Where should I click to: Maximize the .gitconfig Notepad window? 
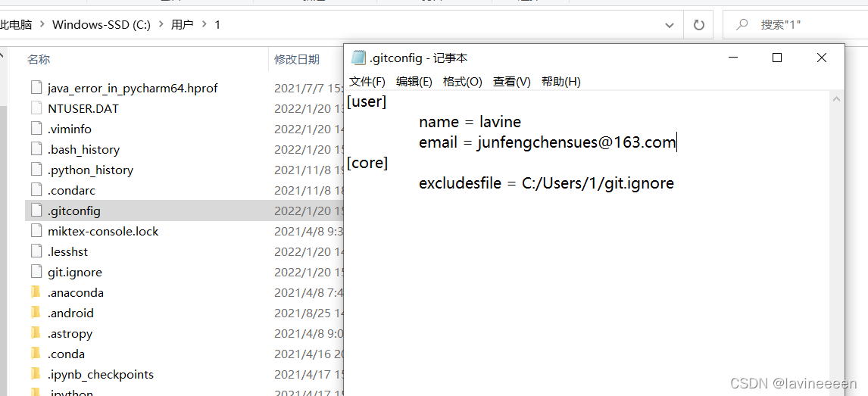tap(777, 58)
